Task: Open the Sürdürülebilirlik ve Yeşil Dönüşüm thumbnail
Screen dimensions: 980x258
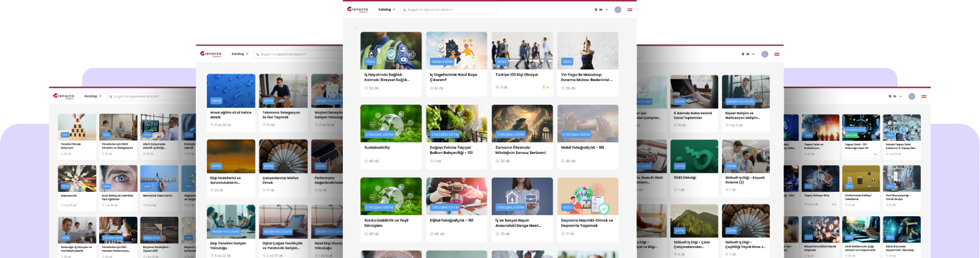Action: click(391, 196)
